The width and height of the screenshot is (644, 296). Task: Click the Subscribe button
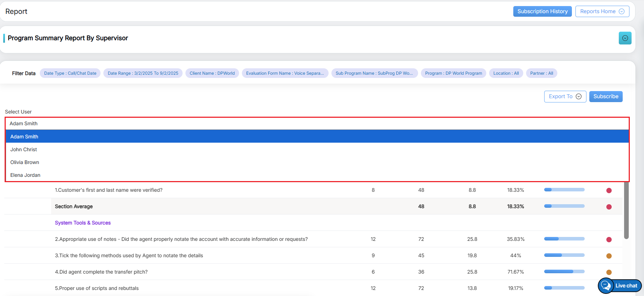(606, 96)
